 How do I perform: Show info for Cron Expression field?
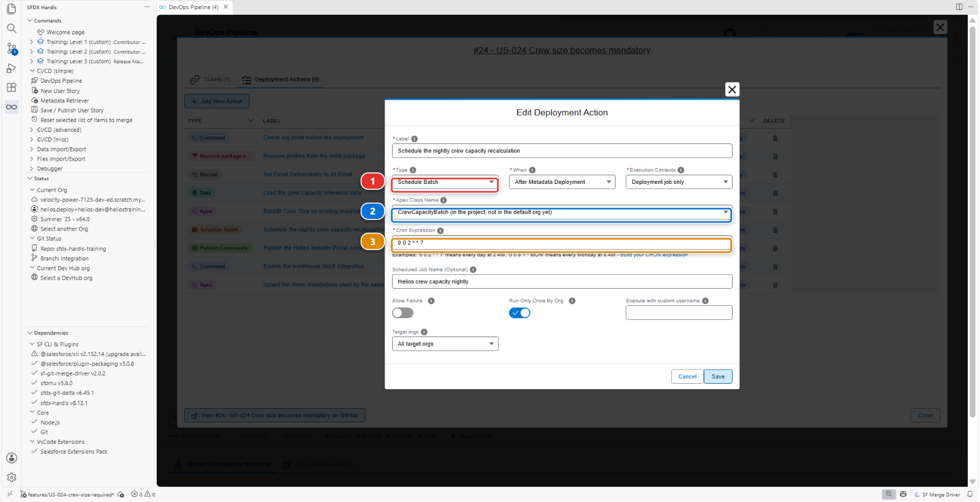(440, 231)
